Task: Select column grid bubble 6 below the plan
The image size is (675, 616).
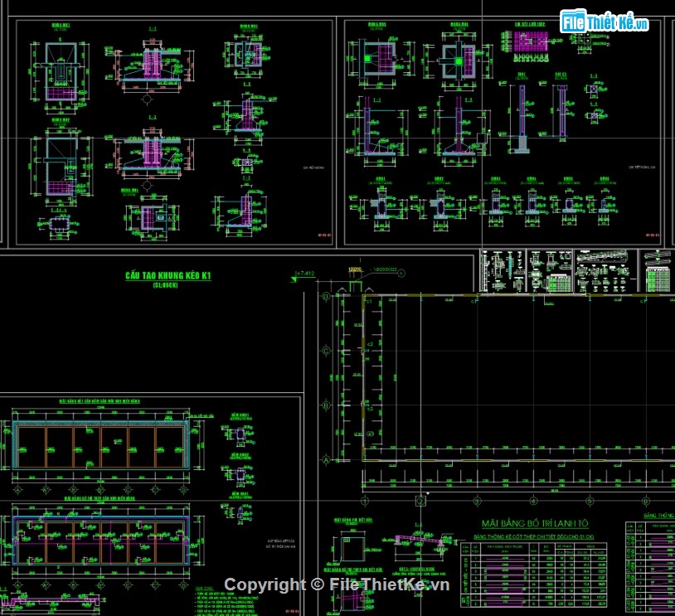Action: (646, 501)
